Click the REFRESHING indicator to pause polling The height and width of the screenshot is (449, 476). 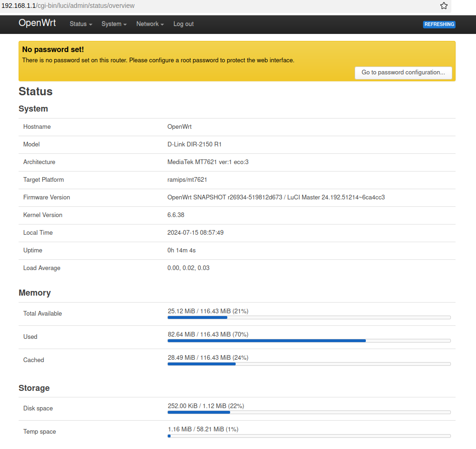point(439,24)
